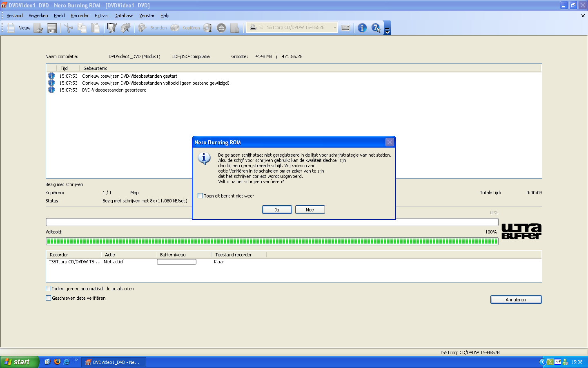Click the green Voltooid progress bar
The image size is (588, 368).
(272, 241)
